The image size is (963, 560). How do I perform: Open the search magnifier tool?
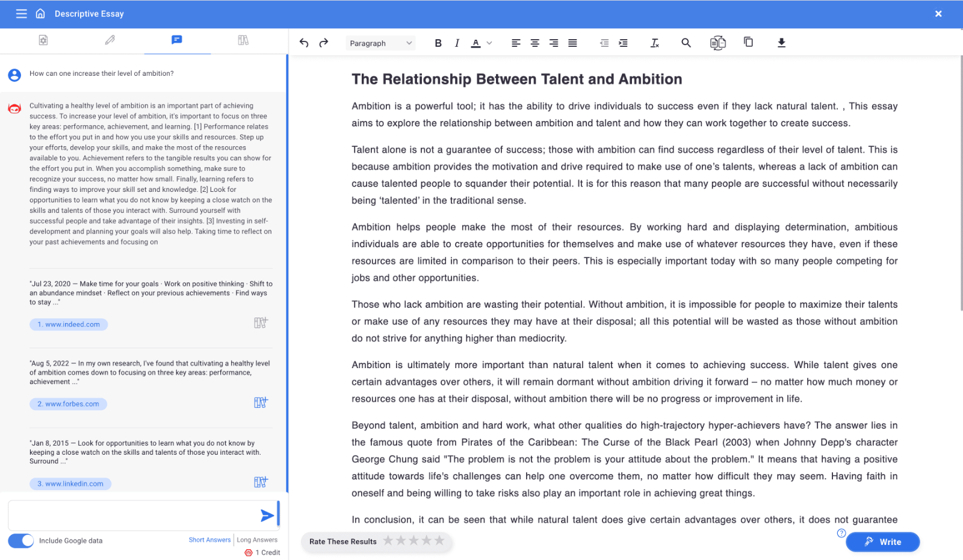[x=686, y=43]
